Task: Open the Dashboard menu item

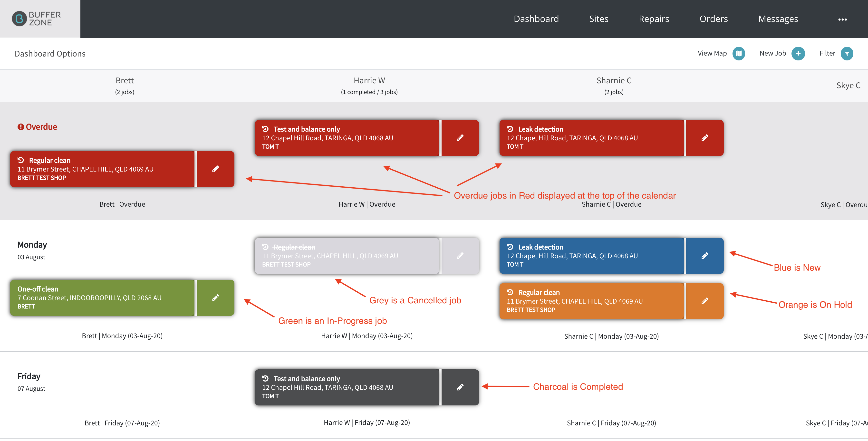Action: 536,19
